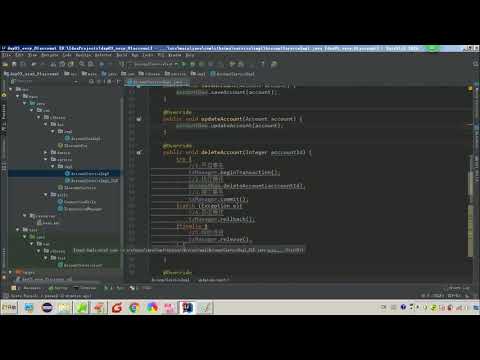The image size is (480, 360).
Task: Click the Debug bug icon
Action: tap(193, 64)
